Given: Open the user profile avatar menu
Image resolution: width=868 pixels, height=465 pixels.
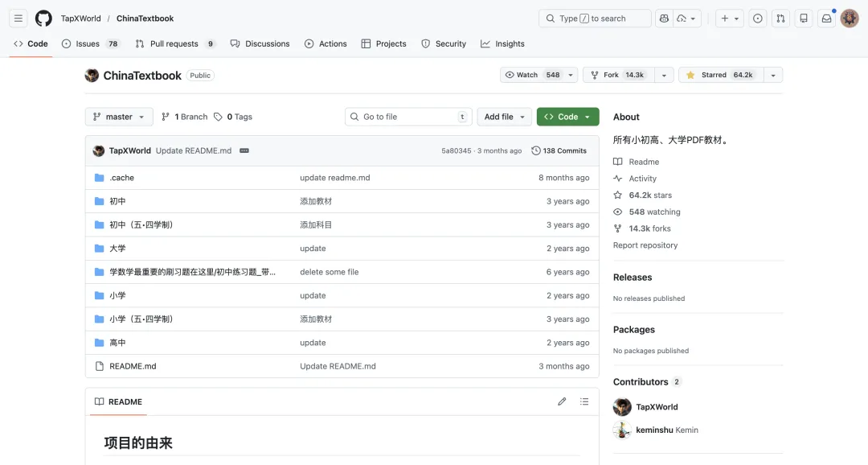Looking at the screenshot, I should tap(850, 19).
